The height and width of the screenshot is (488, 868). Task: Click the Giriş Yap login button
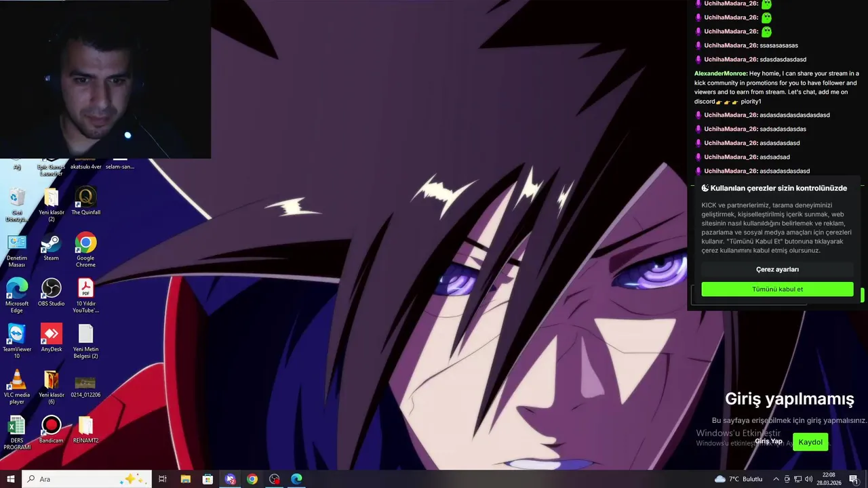(x=768, y=441)
